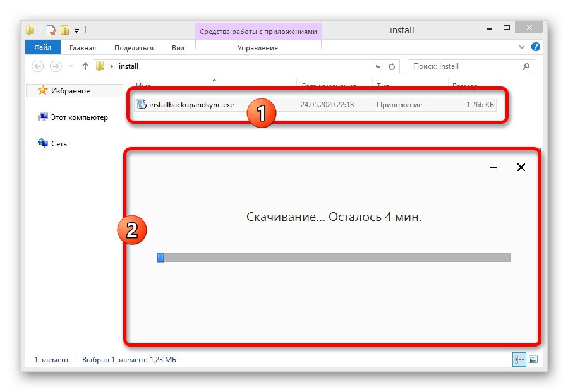Minimize the download installer dialog
Screen dimensions: 568x392
(493, 167)
